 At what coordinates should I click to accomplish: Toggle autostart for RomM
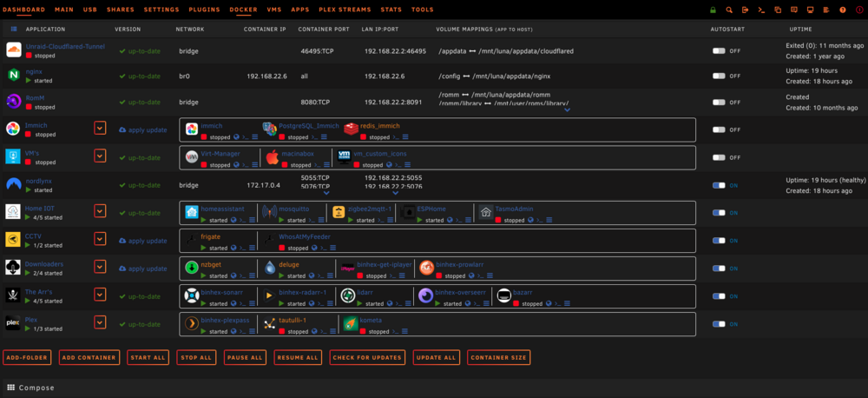click(719, 102)
